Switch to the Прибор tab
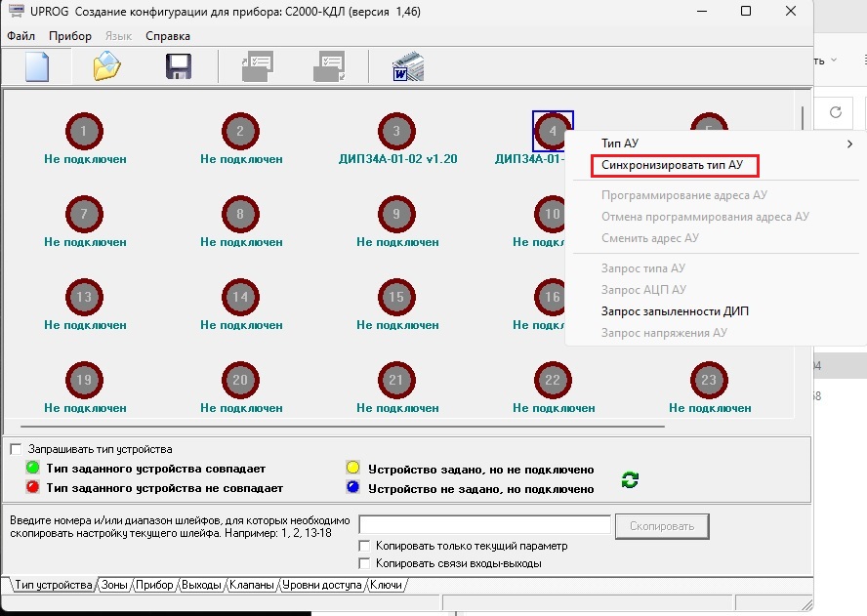 [154, 585]
